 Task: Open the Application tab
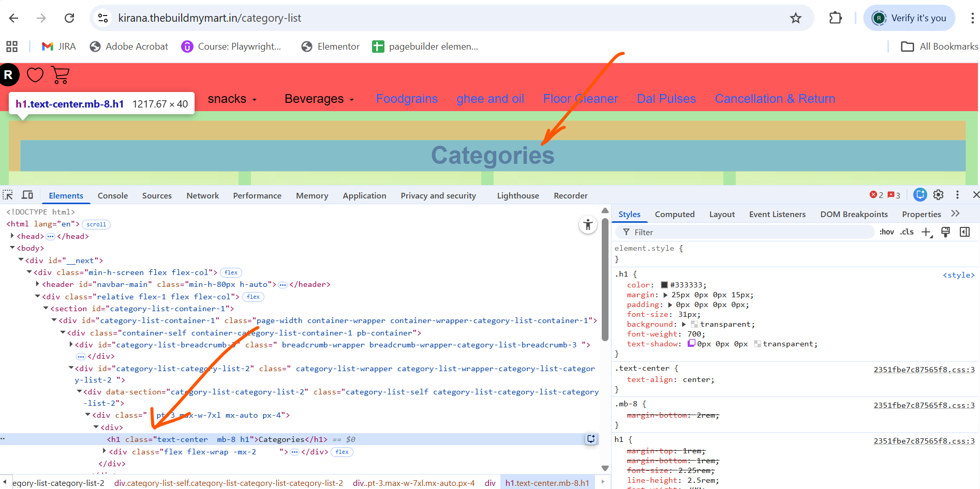(364, 196)
